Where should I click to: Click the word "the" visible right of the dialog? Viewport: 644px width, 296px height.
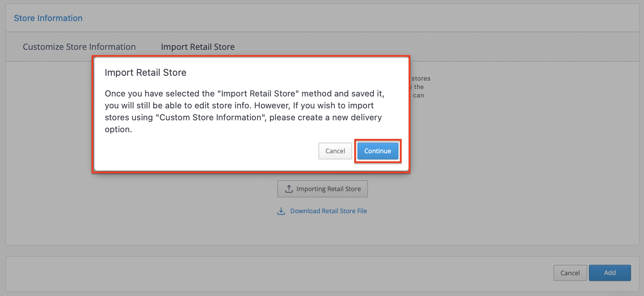(x=419, y=87)
